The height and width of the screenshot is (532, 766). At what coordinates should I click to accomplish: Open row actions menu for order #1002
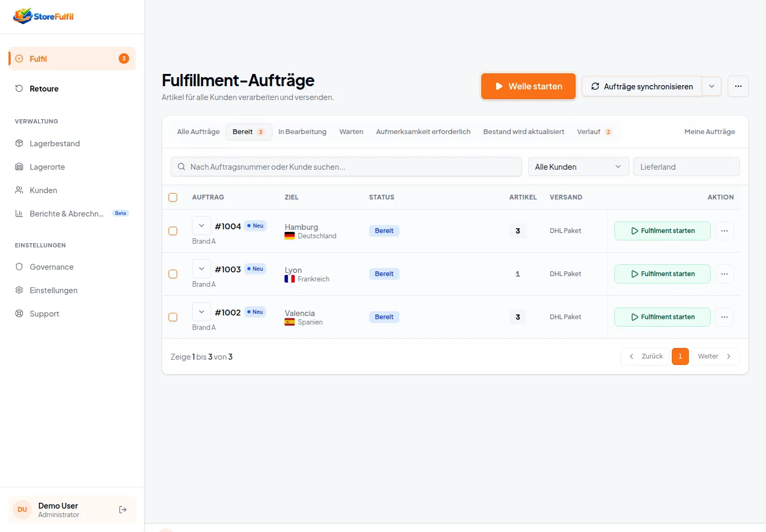tap(725, 317)
